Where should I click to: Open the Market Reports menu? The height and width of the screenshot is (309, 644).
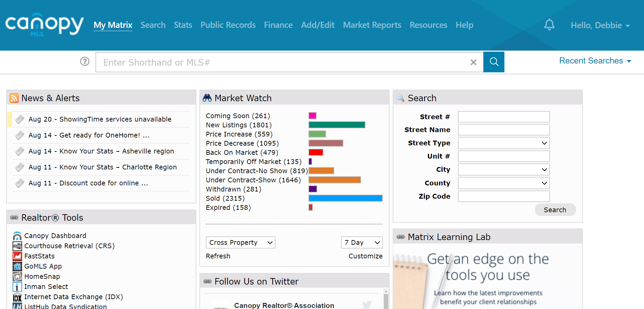[372, 25]
